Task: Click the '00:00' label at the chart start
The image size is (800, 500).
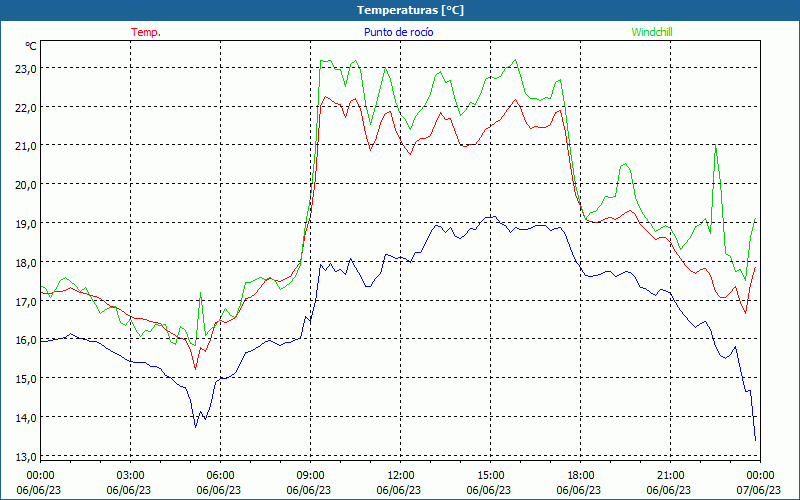Action: click(x=40, y=476)
